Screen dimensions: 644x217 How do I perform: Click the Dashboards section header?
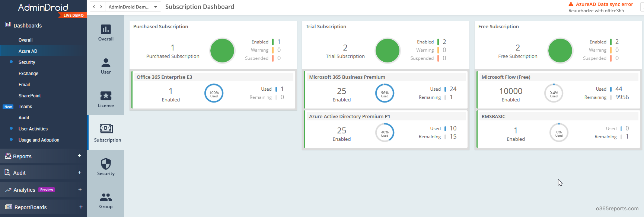coord(28,26)
